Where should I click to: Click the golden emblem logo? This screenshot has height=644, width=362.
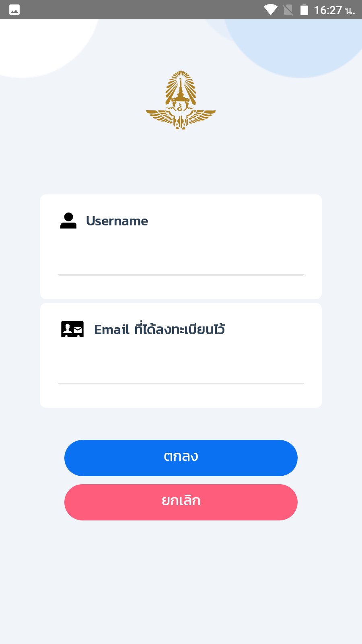(x=181, y=100)
